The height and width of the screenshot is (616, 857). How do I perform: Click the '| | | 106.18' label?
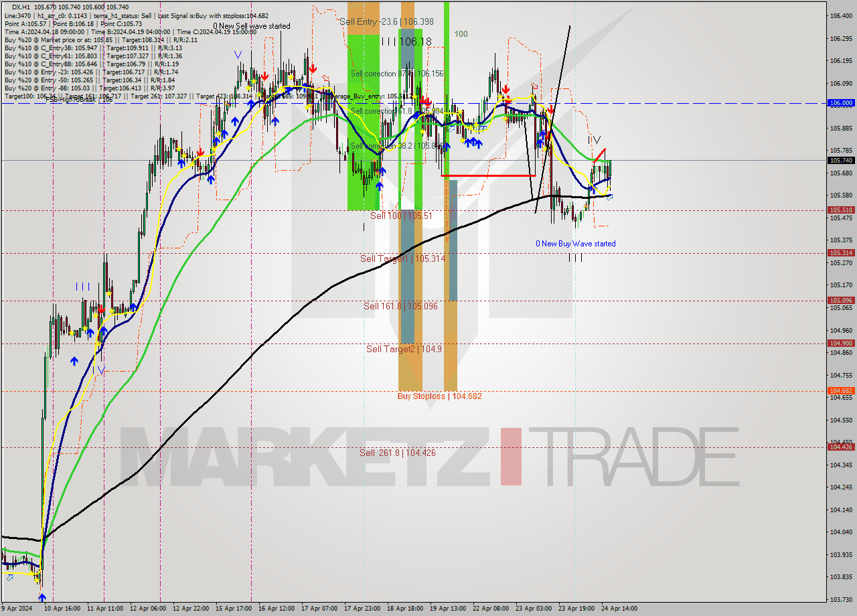(x=406, y=42)
